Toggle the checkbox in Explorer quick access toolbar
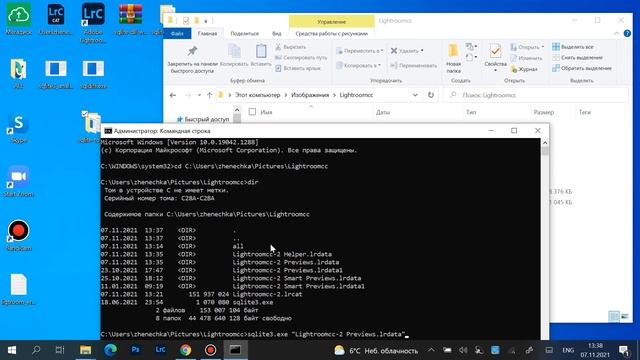Screen dimensions: 640x360 pos(186,20)
